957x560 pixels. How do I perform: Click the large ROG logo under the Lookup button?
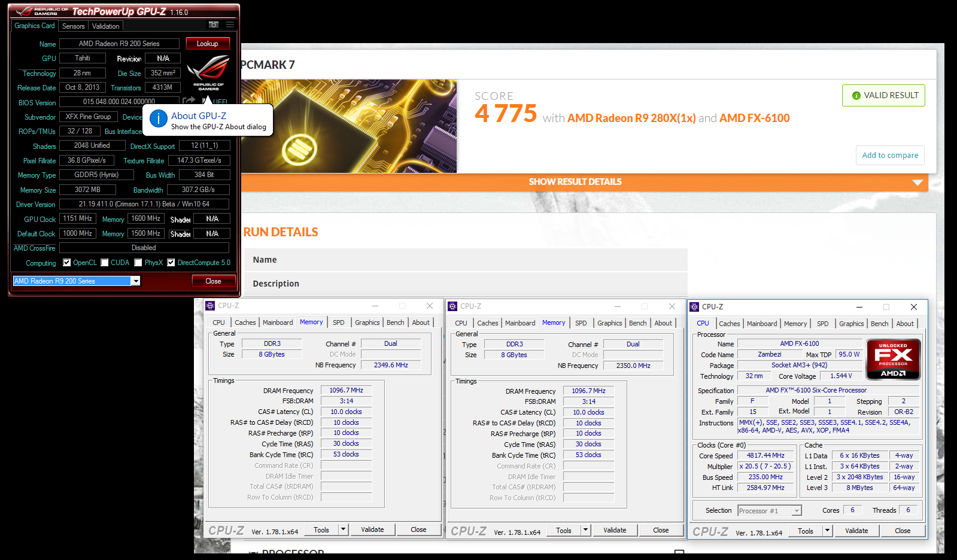point(208,72)
